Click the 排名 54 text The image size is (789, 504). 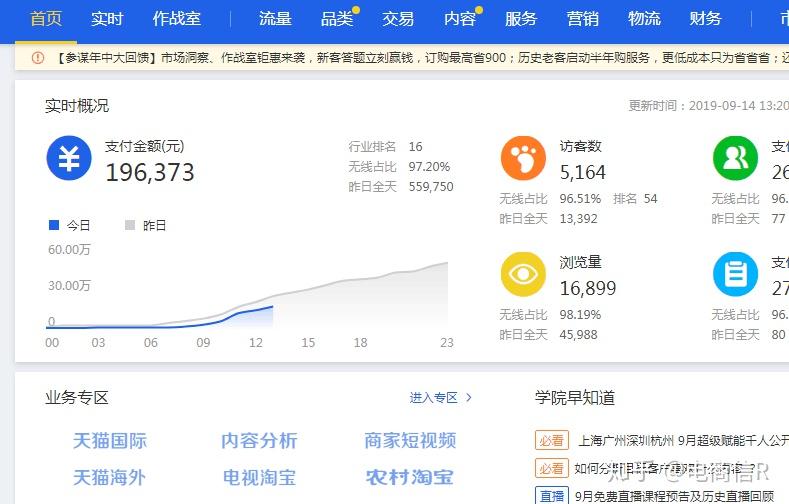click(635, 199)
